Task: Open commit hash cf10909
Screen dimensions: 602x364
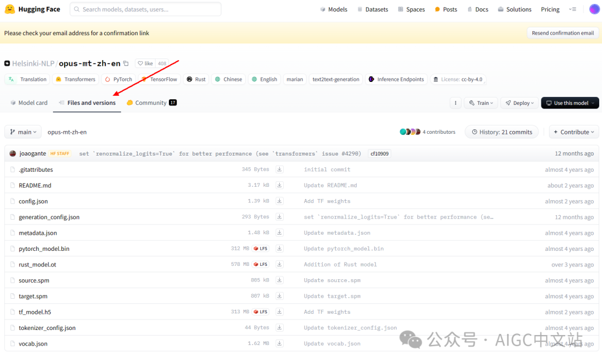Action: tap(380, 154)
